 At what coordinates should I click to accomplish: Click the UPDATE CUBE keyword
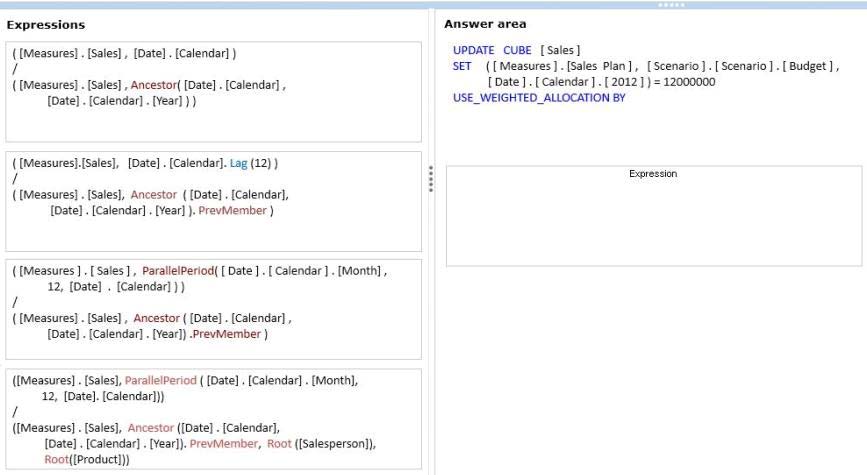[x=492, y=50]
